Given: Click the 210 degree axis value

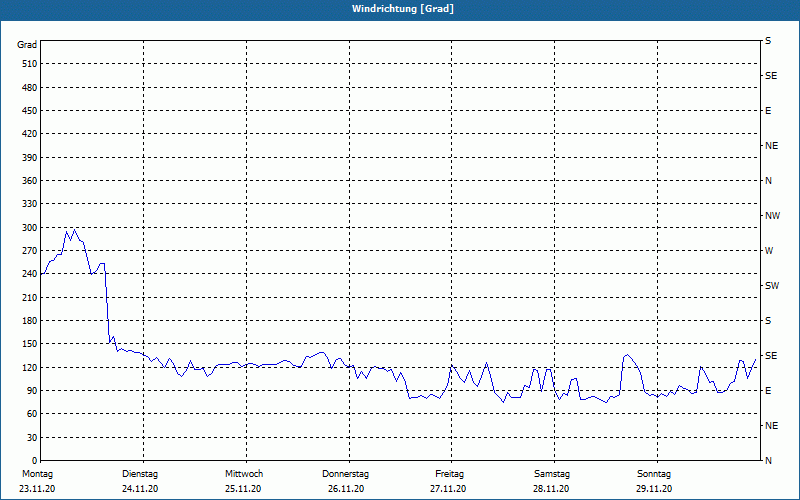Looking at the screenshot, I should point(30,297).
